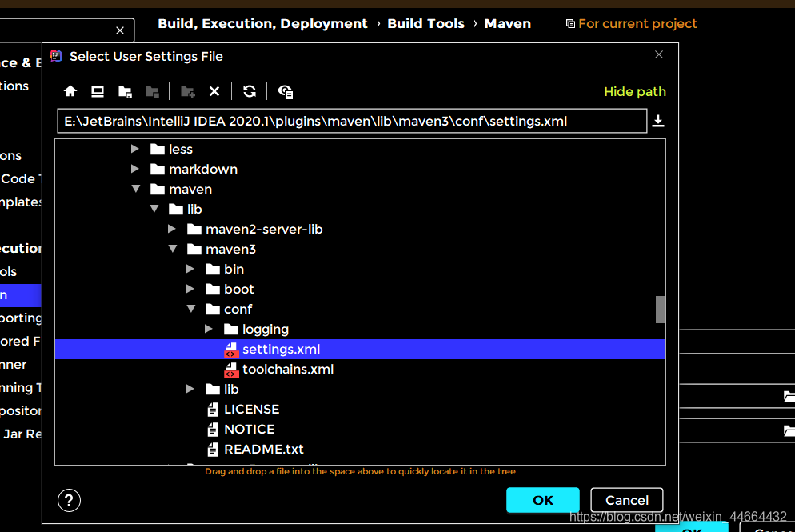Collapse the lib folder under maven
Viewport: 795px width, 532px height.
(154, 209)
